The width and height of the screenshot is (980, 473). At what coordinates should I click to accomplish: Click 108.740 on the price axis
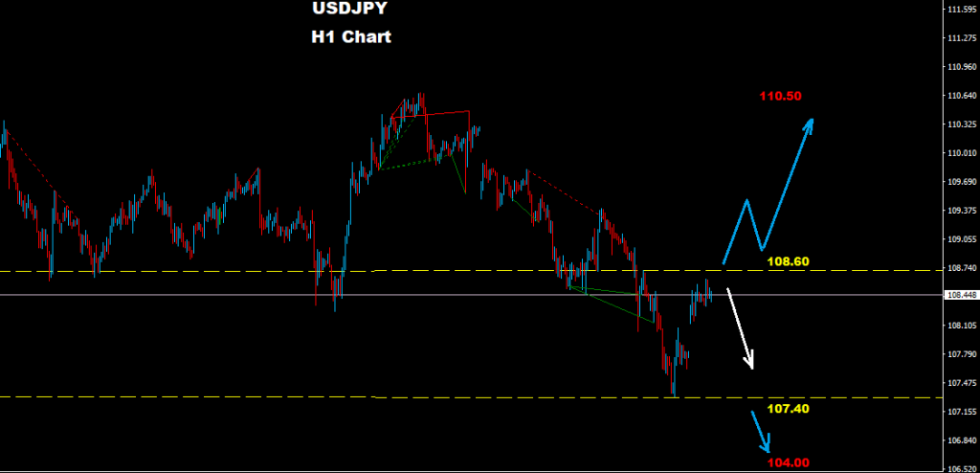tap(963, 268)
